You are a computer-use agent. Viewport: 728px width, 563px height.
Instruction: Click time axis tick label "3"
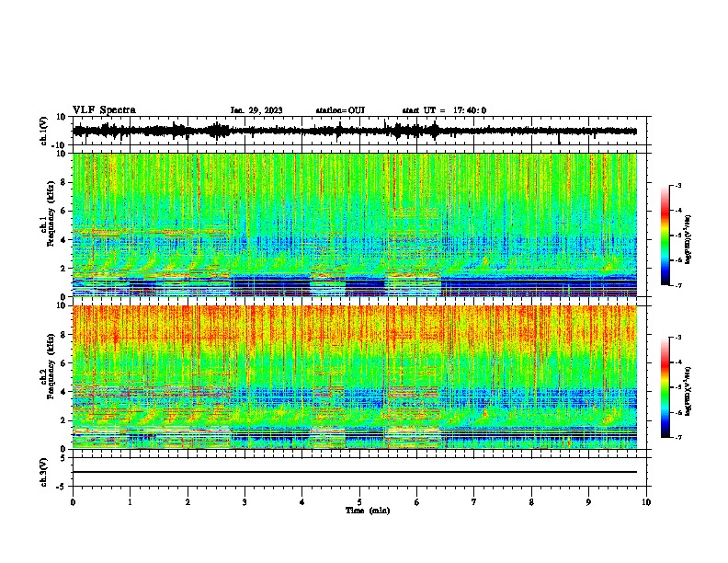(x=245, y=502)
